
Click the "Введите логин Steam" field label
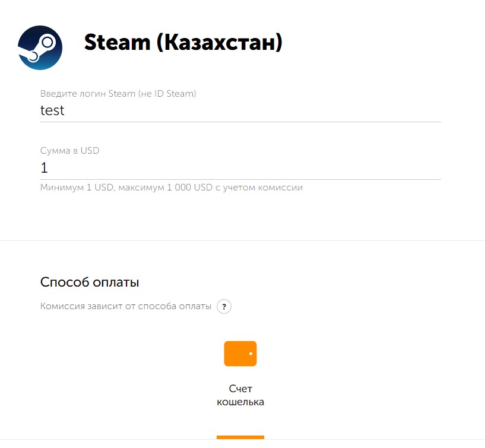coord(118,93)
